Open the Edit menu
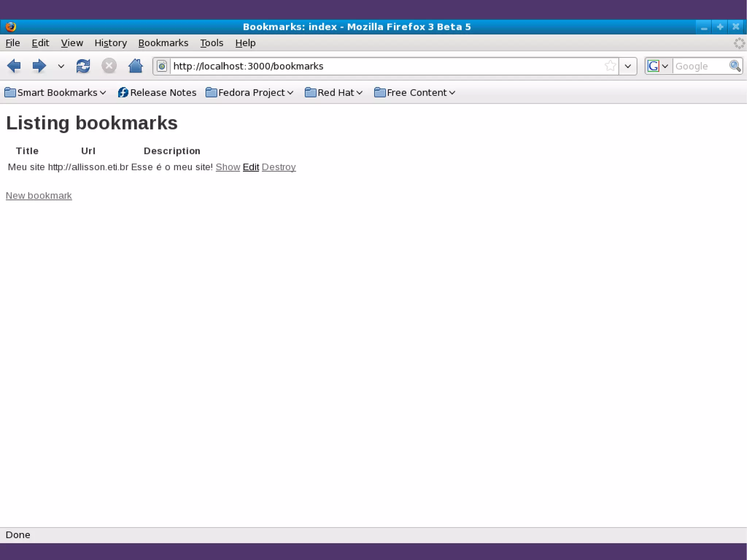The height and width of the screenshot is (560, 747). (x=40, y=43)
